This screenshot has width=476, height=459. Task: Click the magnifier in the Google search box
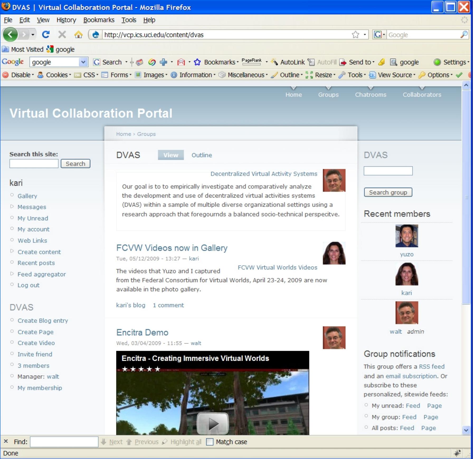[464, 34]
